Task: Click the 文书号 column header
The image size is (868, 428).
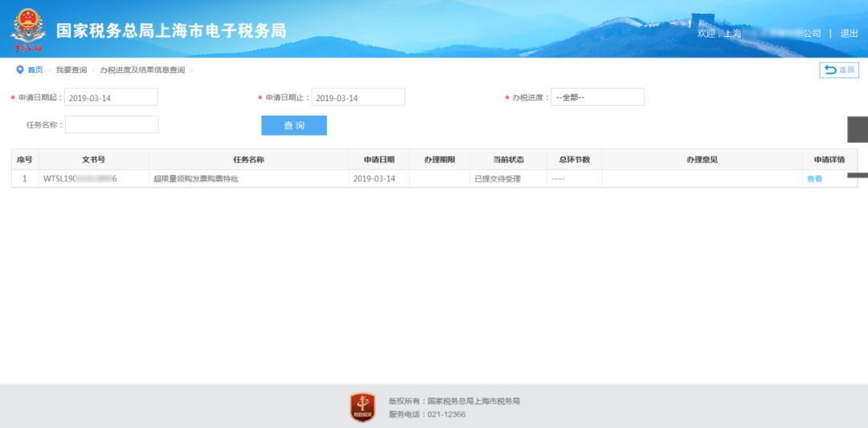Action: [x=93, y=159]
